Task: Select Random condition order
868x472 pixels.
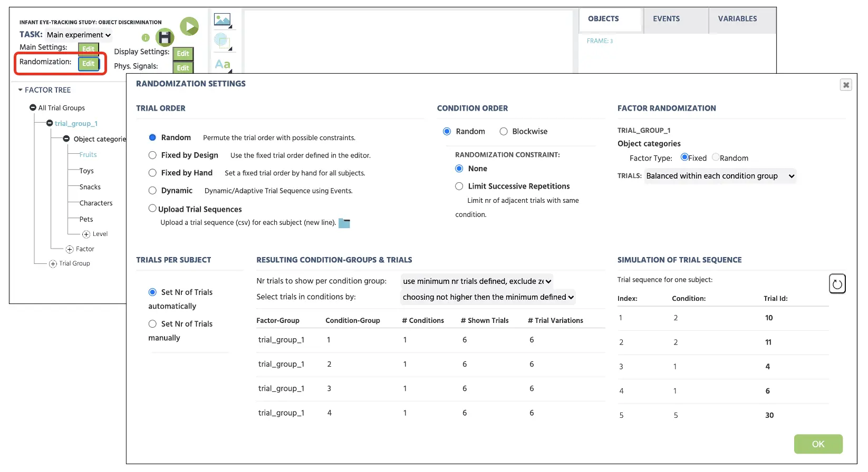Action: (447, 131)
